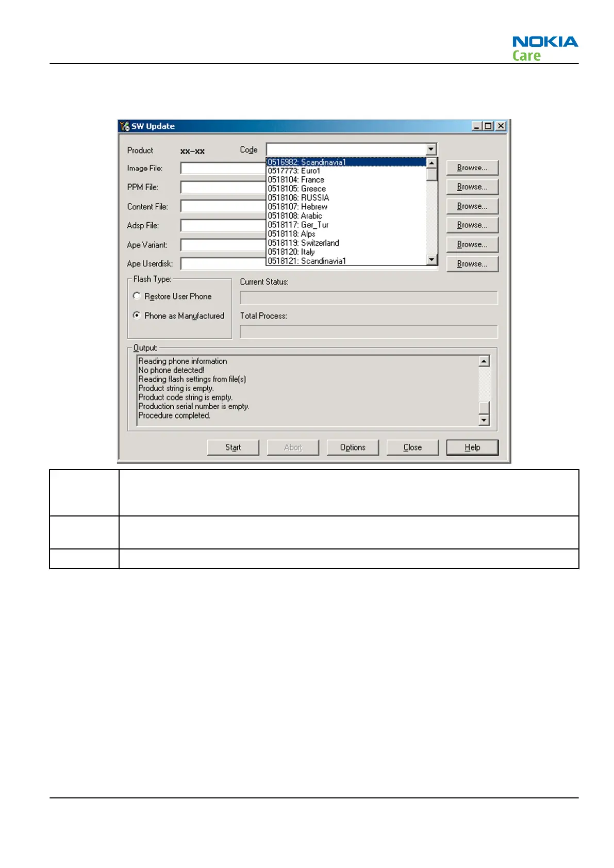Minimize the SW Update window
Image resolution: width=614 pixels, height=868 pixels.
tap(476, 126)
